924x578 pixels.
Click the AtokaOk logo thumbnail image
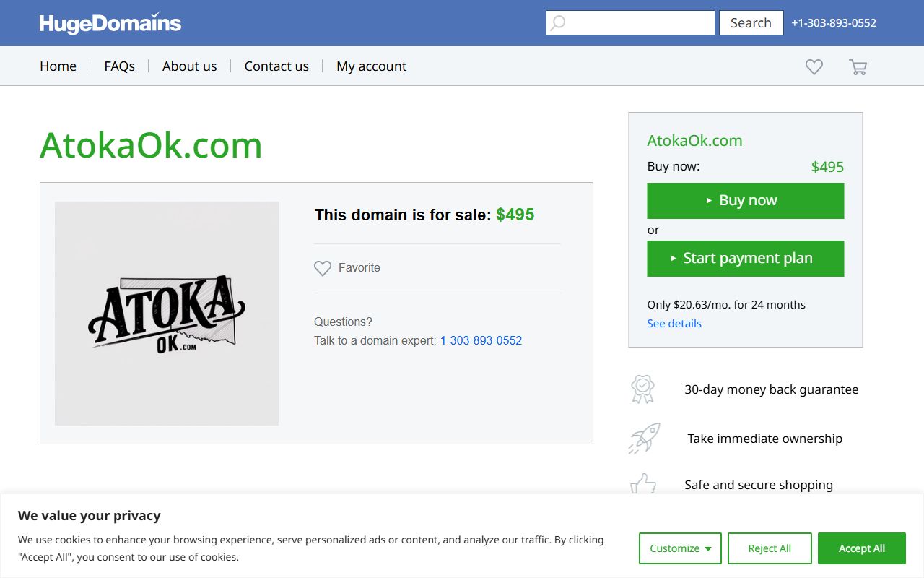tap(167, 314)
